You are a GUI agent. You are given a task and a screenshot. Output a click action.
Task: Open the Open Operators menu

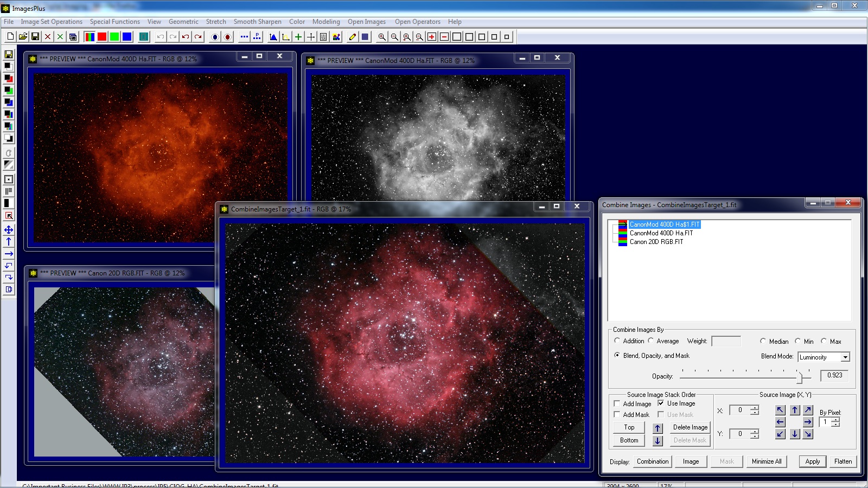418,22
